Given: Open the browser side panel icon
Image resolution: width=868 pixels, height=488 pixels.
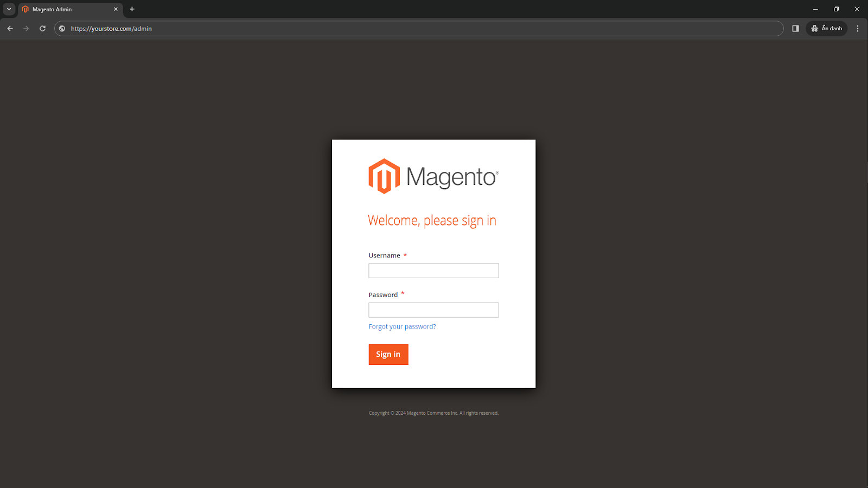Looking at the screenshot, I should (795, 28).
